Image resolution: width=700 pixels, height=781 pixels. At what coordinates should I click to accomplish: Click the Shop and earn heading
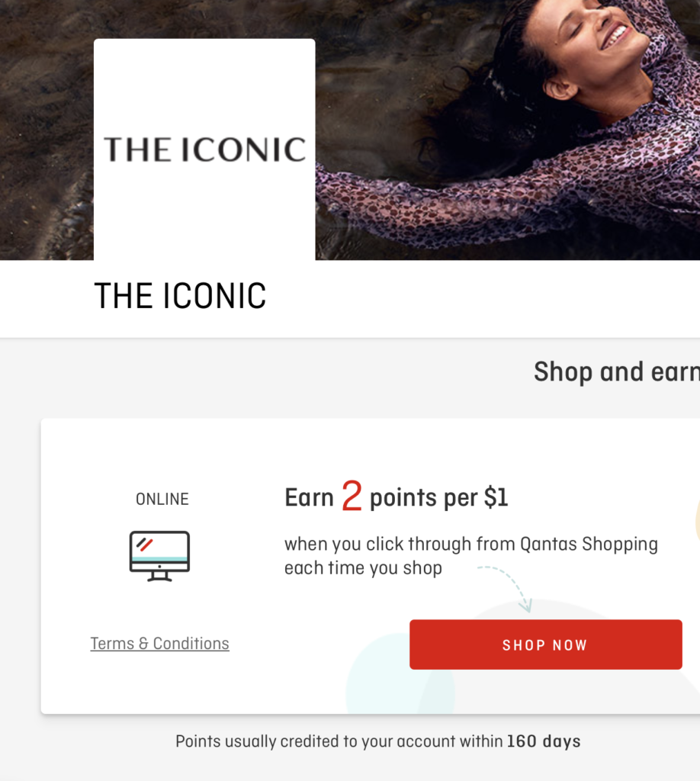(617, 371)
